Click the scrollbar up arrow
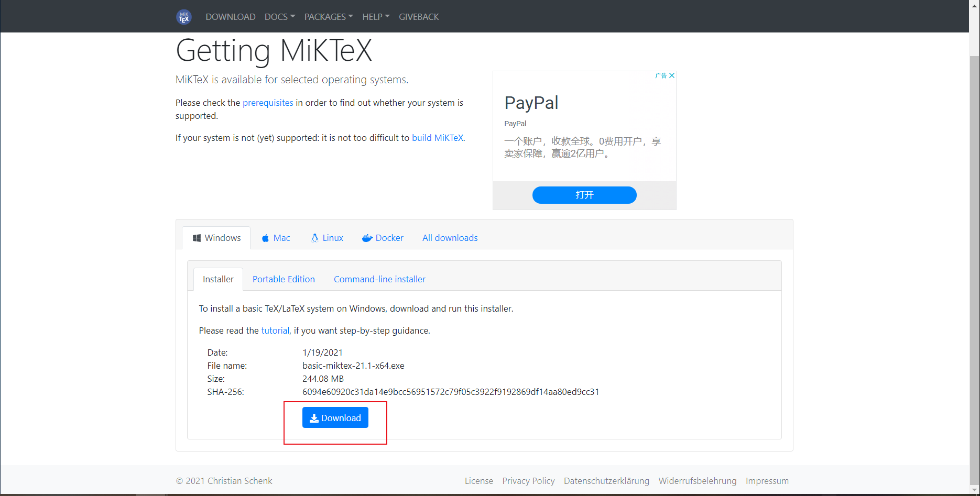The height and width of the screenshot is (496, 980). pos(974,5)
